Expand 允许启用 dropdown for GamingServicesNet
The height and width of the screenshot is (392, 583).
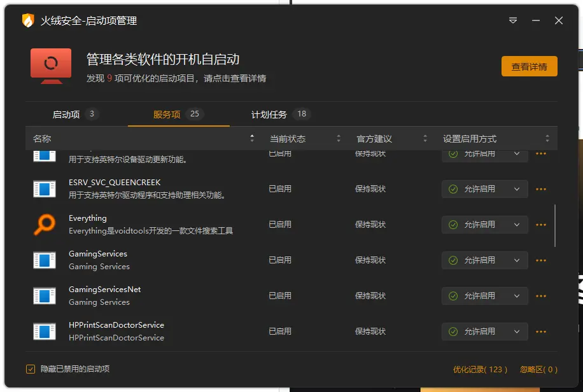[x=484, y=296]
